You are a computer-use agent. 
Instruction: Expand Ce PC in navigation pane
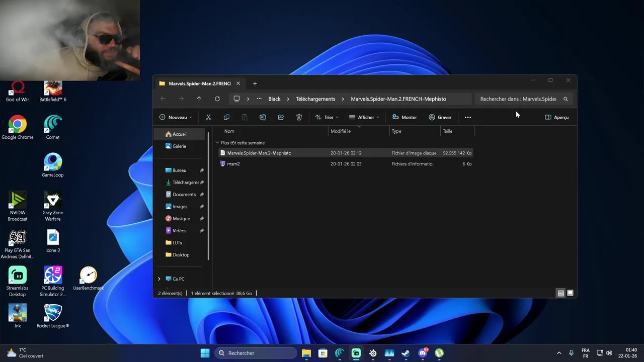pos(159,279)
